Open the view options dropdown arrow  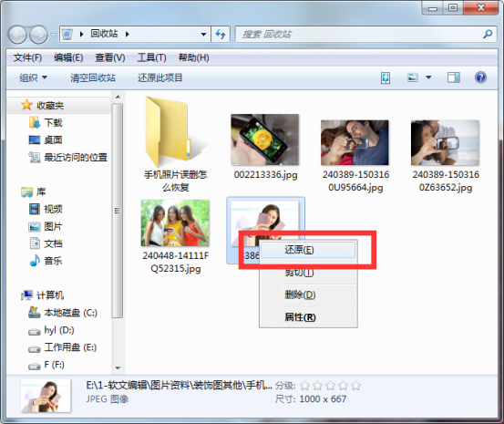428,78
